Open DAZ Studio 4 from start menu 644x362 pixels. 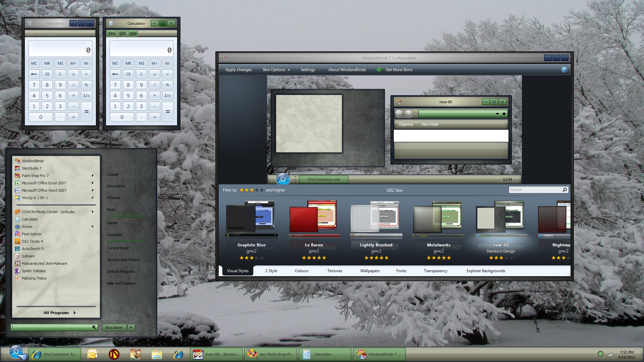(x=32, y=241)
